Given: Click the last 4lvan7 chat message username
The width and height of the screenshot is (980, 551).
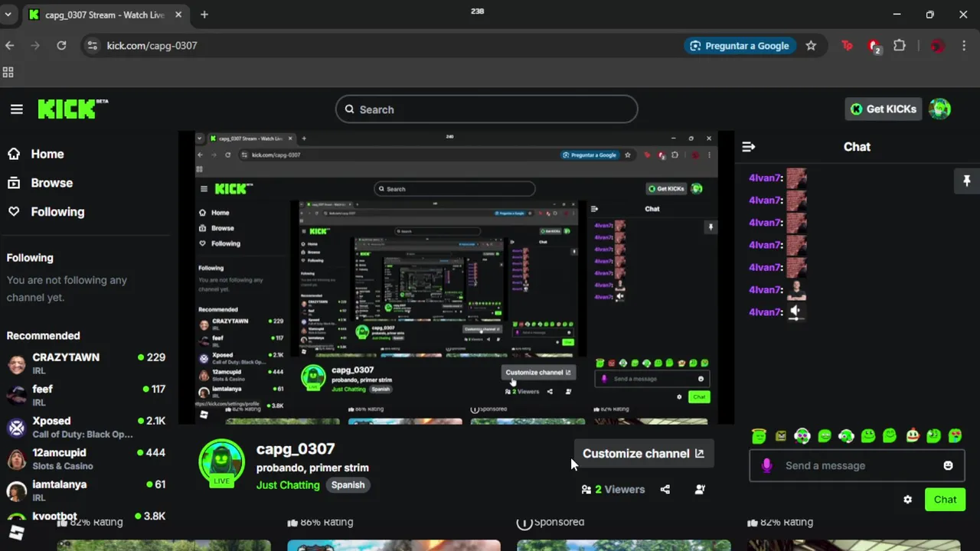Looking at the screenshot, I should [766, 312].
